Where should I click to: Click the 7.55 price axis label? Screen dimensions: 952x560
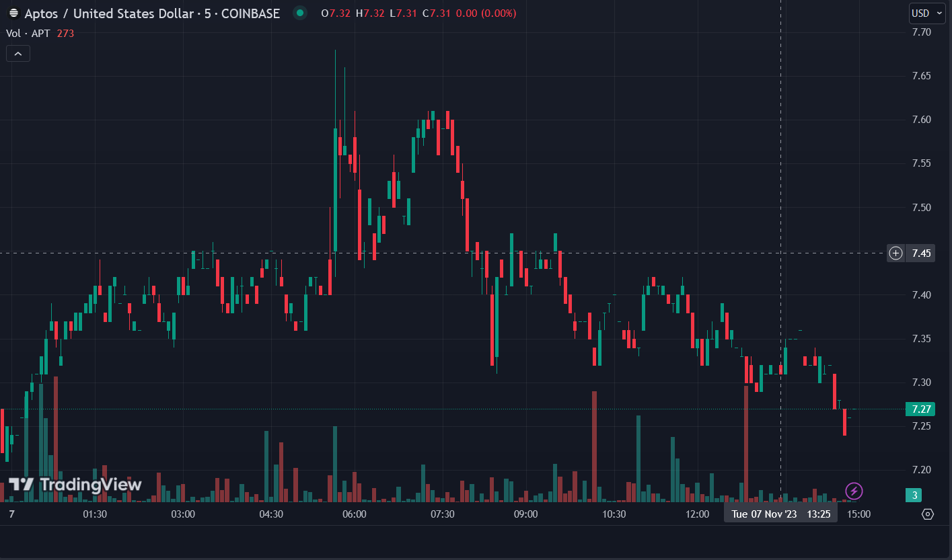point(921,163)
